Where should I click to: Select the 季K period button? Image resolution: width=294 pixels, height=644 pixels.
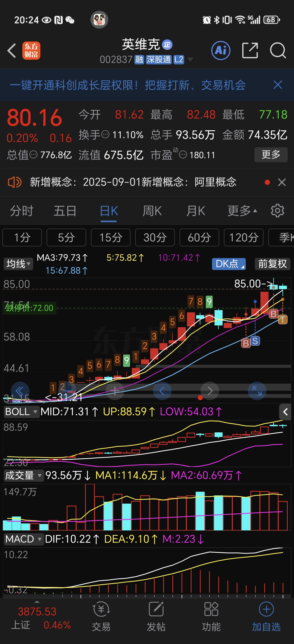click(281, 238)
